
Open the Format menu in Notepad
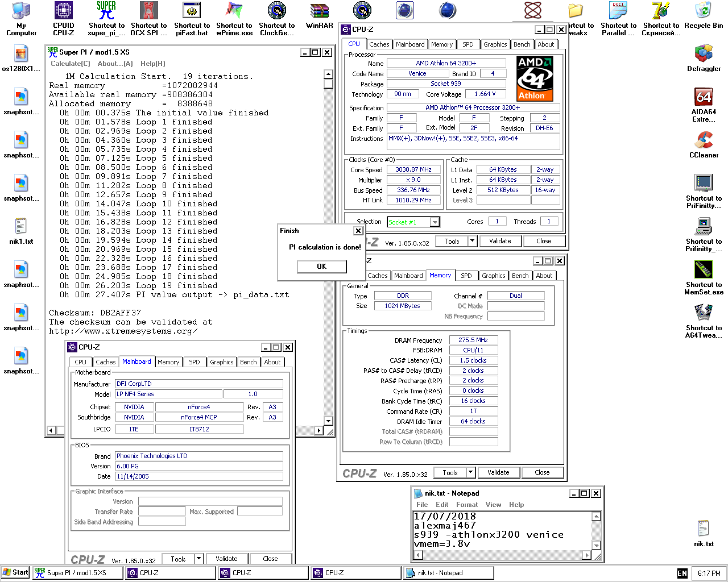coord(466,505)
